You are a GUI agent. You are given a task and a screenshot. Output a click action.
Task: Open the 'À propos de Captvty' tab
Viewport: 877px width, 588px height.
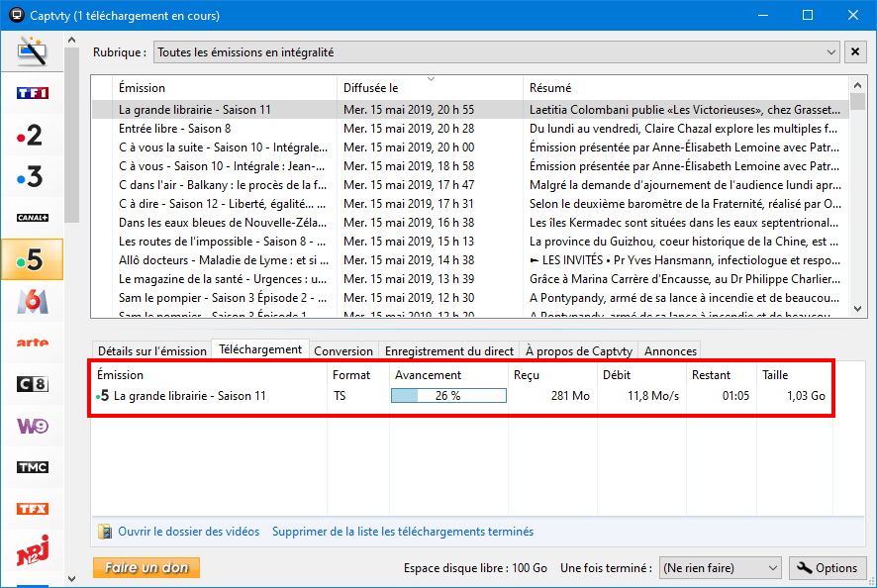tap(578, 350)
